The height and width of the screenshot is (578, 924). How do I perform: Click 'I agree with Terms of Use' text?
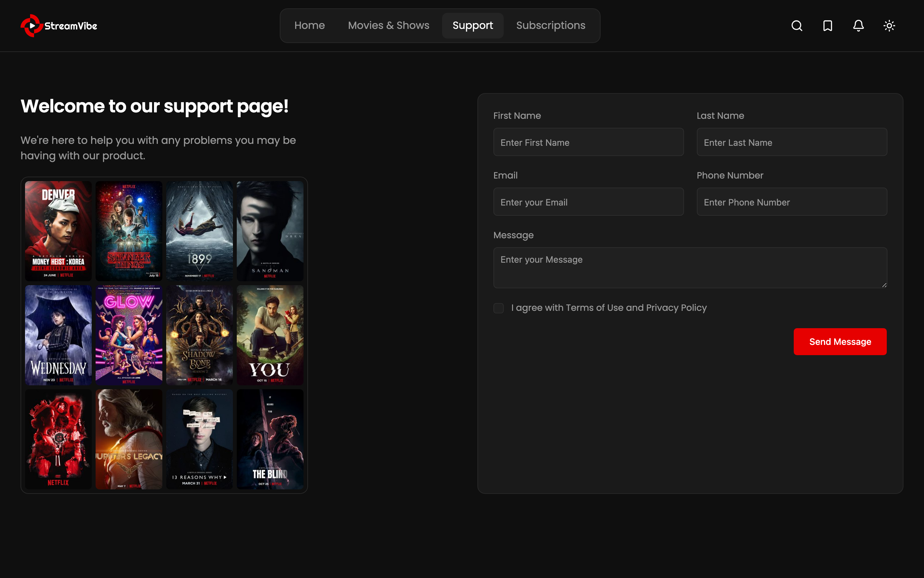(609, 308)
